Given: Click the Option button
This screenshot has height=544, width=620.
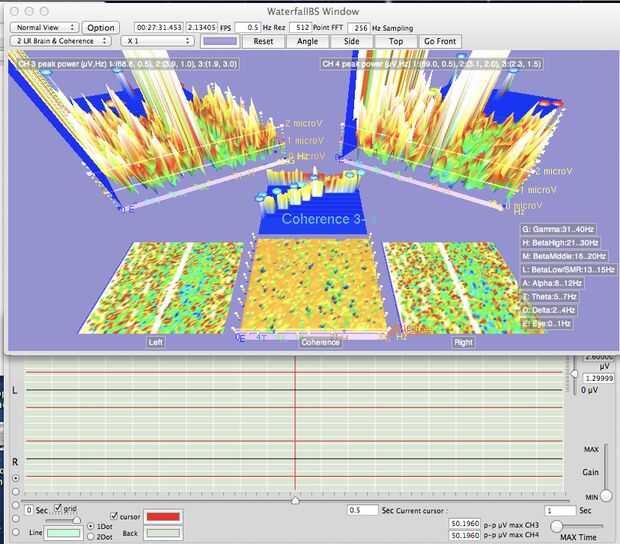Looking at the screenshot, I should (x=100, y=27).
